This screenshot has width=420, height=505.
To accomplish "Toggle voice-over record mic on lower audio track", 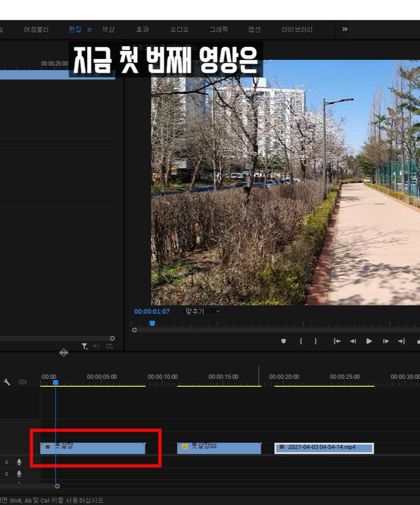I will (19, 474).
